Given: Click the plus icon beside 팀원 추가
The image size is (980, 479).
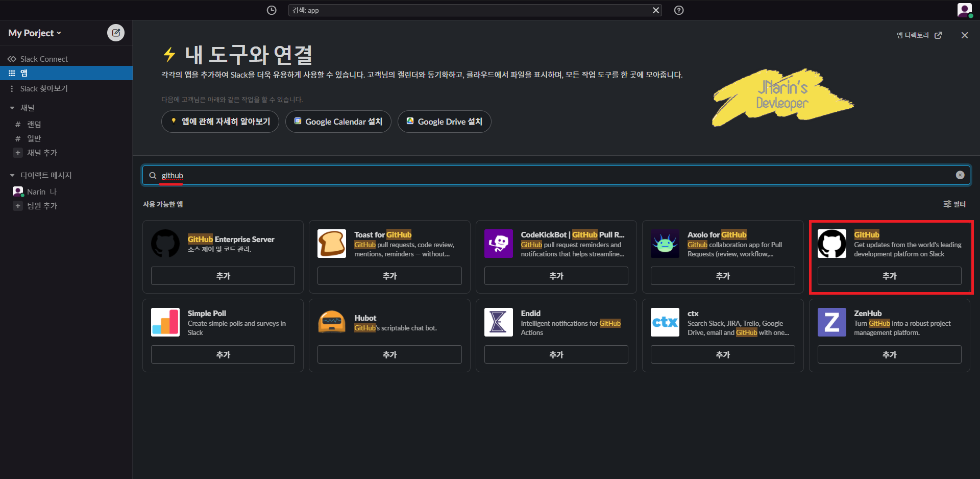Looking at the screenshot, I should click(18, 206).
